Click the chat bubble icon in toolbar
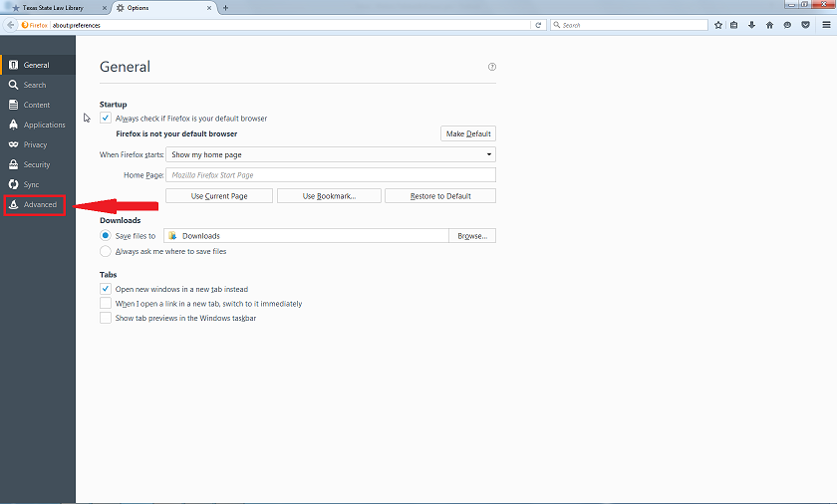Screen dimensions: 837x504 pyautogui.click(x=787, y=25)
